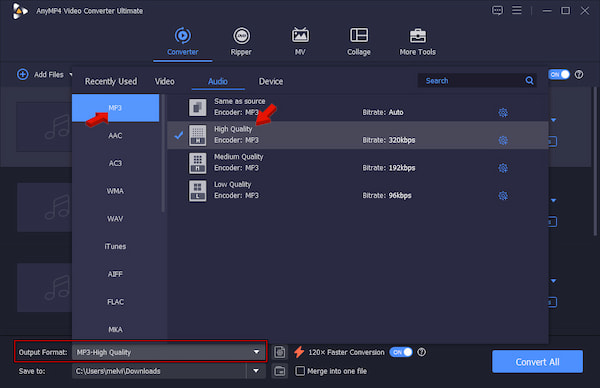600x388 pixels.
Task: Click the lightning bolt conversion icon
Action: [299, 352]
